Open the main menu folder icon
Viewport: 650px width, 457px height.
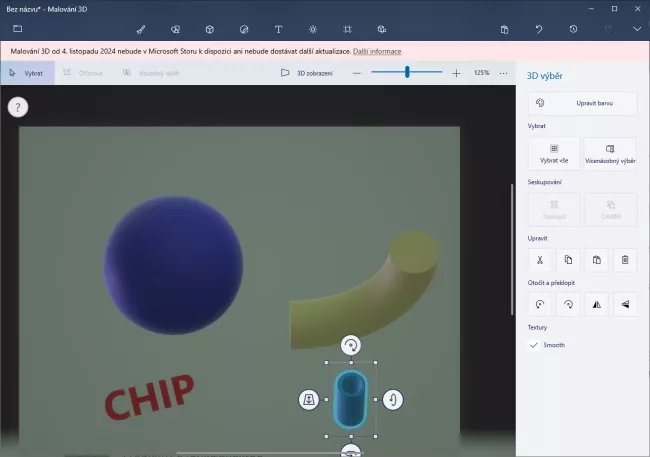[x=17, y=29]
